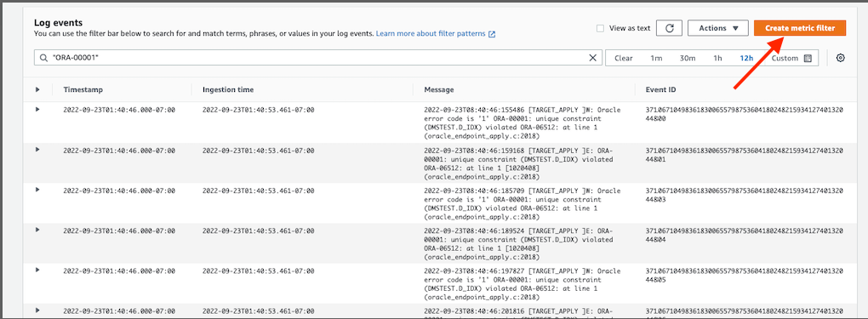Click the refresh log events icon

click(669, 28)
